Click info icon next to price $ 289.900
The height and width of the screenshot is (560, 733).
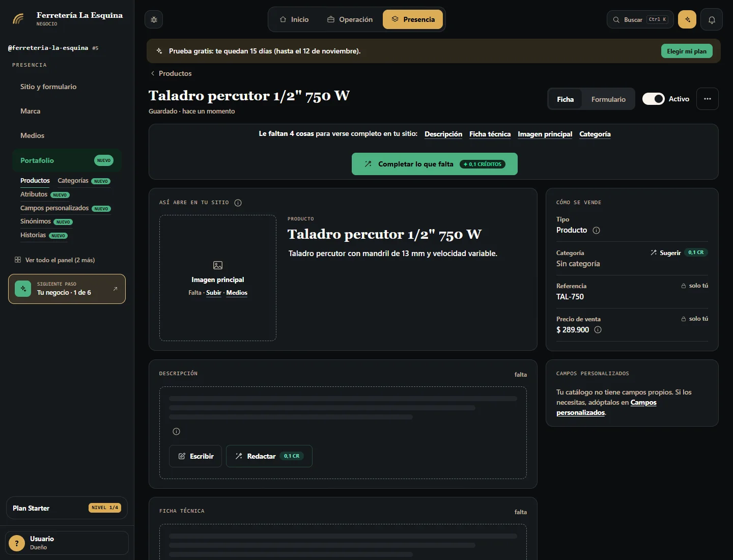tap(598, 330)
